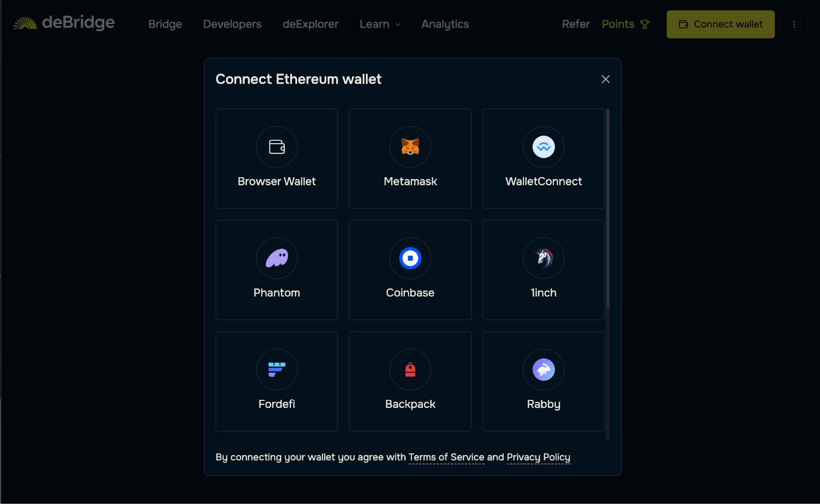
Task: Select the Browser Wallet icon
Action: pos(277,147)
